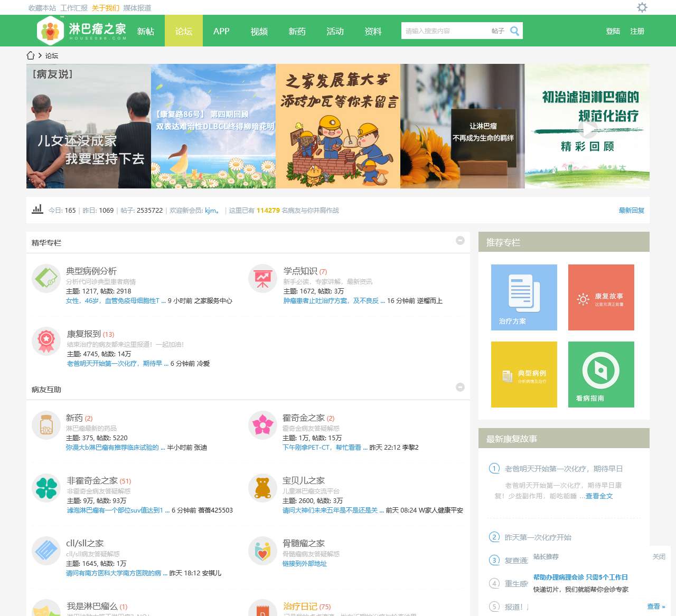Click the home breadcrumb house icon
The image size is (676, 616).
click(x=30, y=55)
